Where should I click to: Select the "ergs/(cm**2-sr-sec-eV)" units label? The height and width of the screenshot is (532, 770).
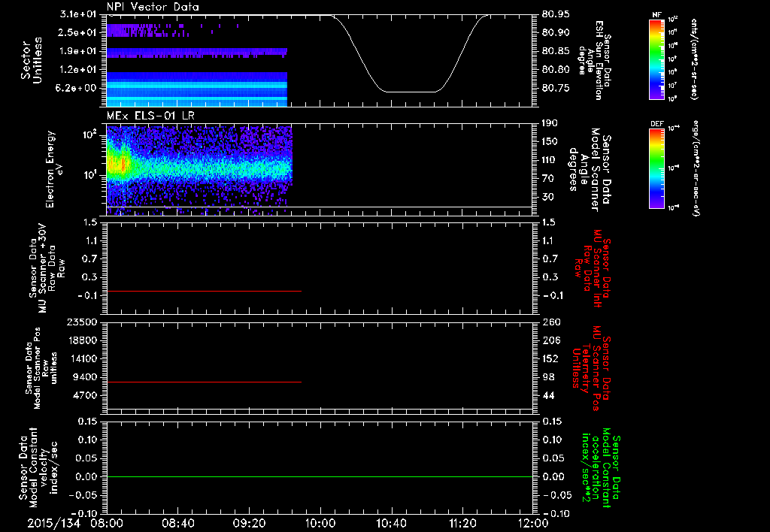click(x=696, y=168)
